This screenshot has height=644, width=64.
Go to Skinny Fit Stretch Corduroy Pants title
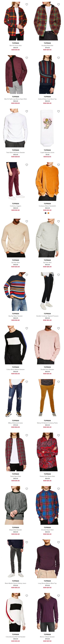(x=47, y=423)
